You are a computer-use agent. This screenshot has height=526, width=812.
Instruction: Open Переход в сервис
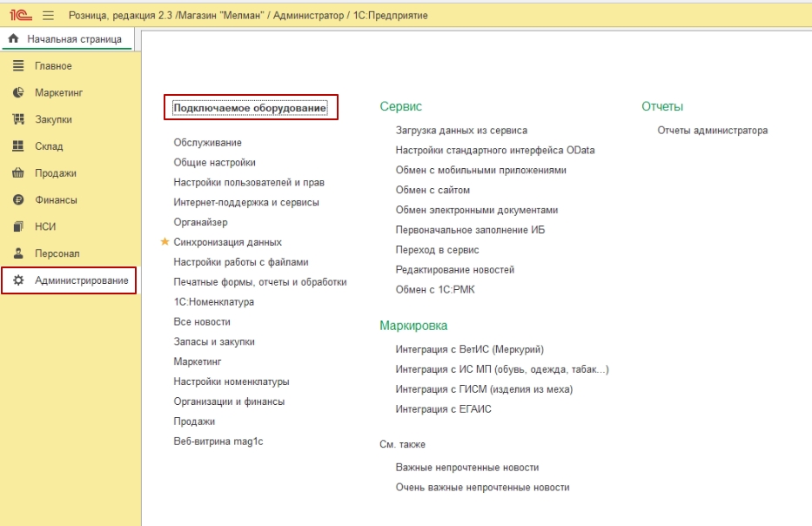(437, 250)
